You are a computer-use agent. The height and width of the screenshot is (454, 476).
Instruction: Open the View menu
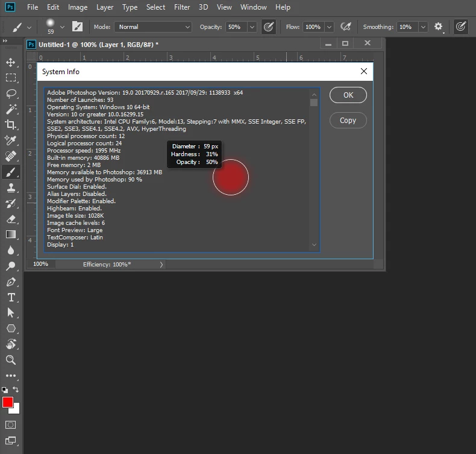(x=224, y=7)
